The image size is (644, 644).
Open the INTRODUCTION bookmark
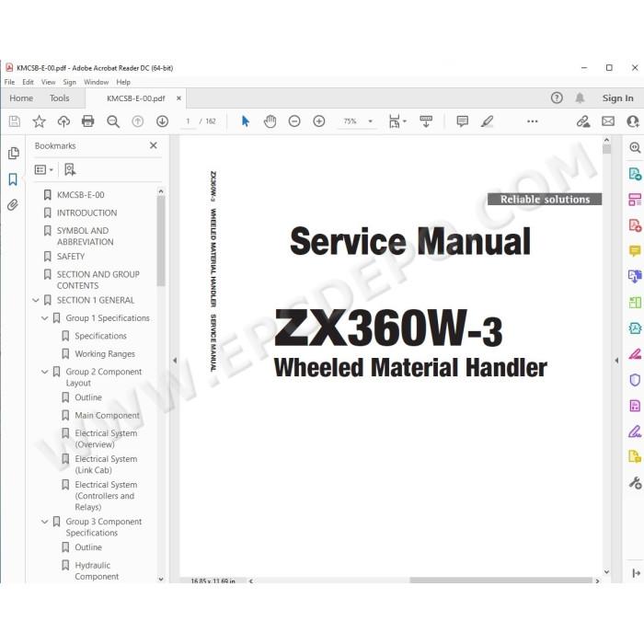tap(86, 213)
